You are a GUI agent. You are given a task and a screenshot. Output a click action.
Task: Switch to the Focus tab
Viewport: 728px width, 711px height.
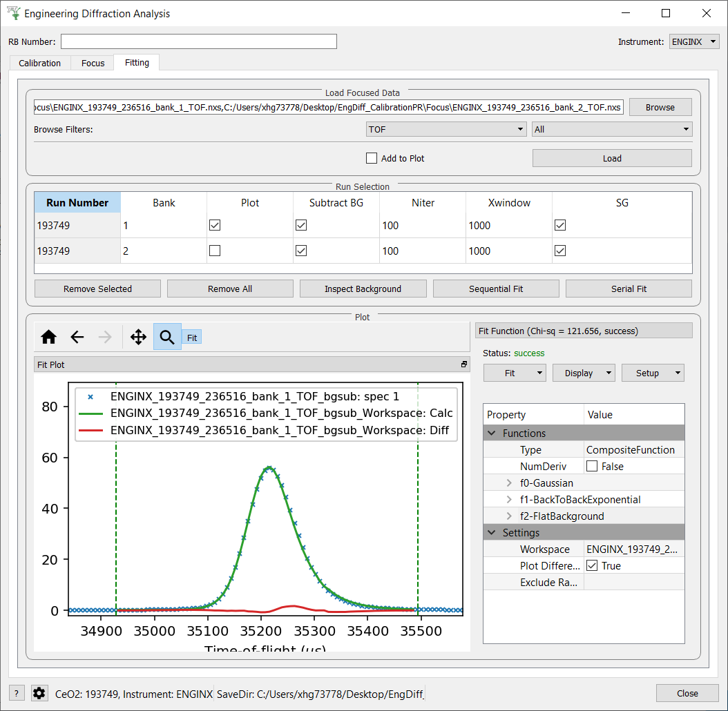pos(93,63)
